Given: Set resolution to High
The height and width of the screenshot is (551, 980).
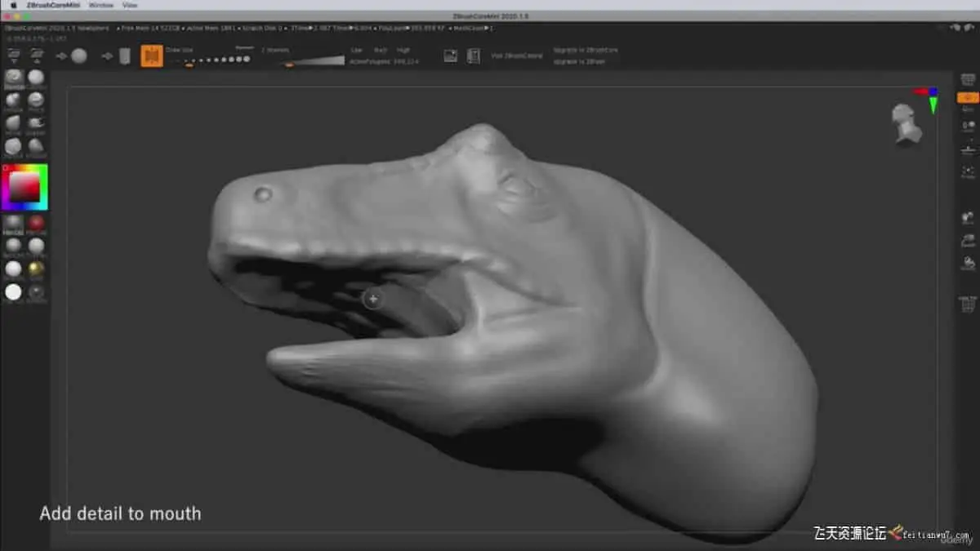Looking at the screenshot, I should tap(403, 51).
